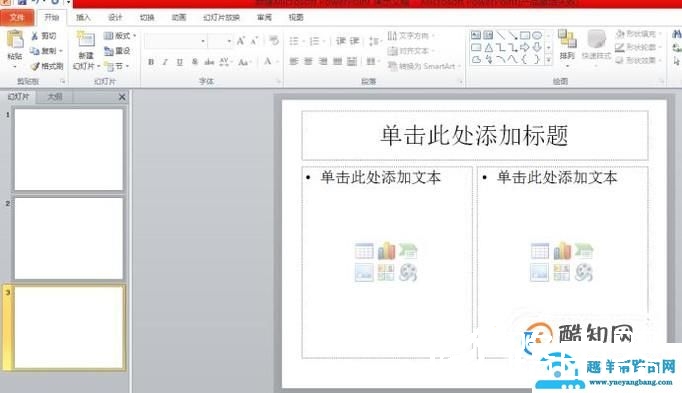Toggle Text Shadow (S) formatting
This screenshot has width=682, height=393.
[x=194, y=62]
